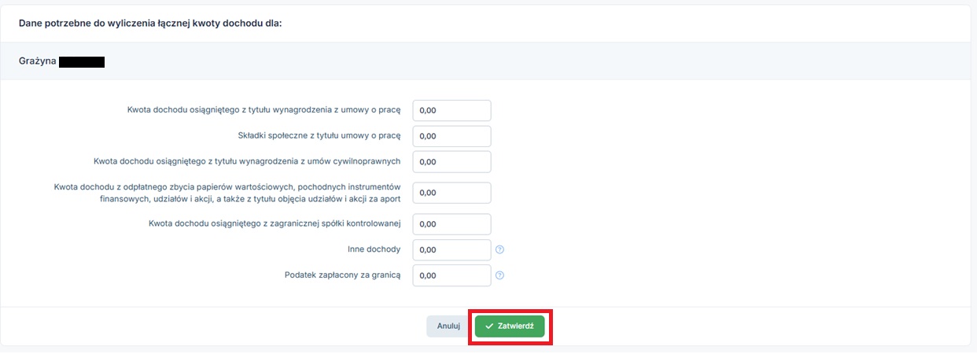Open help icon for Podatek zapłacony za granicą

coord(499,276)
